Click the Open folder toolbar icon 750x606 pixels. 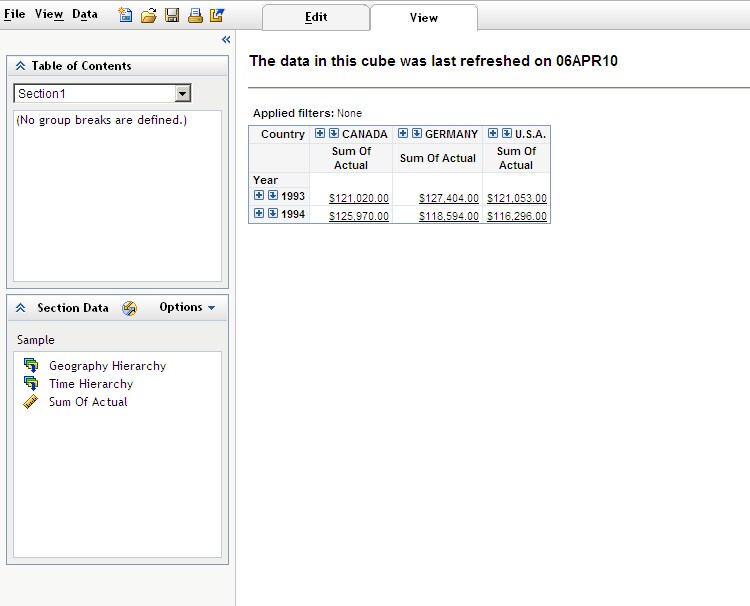148,15
